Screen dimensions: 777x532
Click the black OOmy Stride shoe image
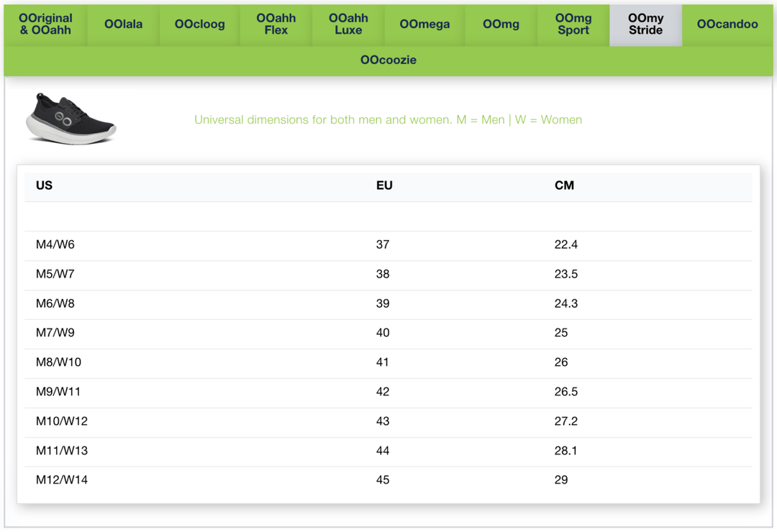click(x=71, y=119)
